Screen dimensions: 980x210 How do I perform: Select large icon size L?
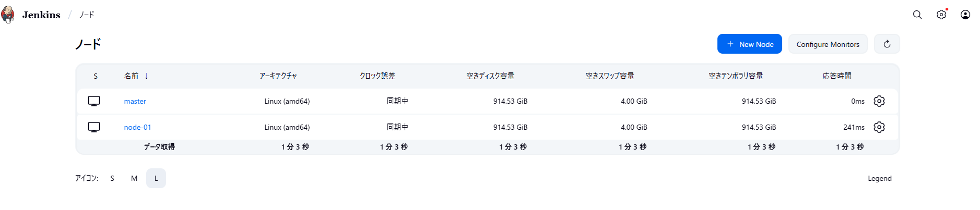tap(156, 178)
